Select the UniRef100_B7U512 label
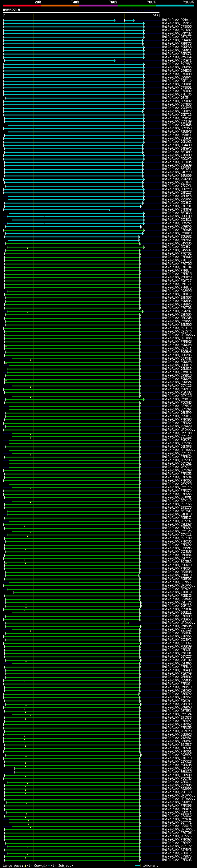The image size is (197, 868). (177, 768)
